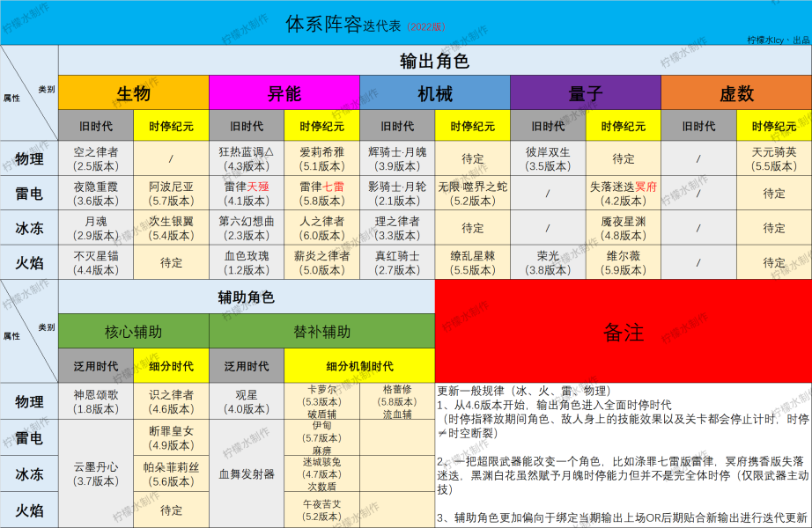Select the 彼岸双生 (3.5版本) cell

click(x=548, y=158)
